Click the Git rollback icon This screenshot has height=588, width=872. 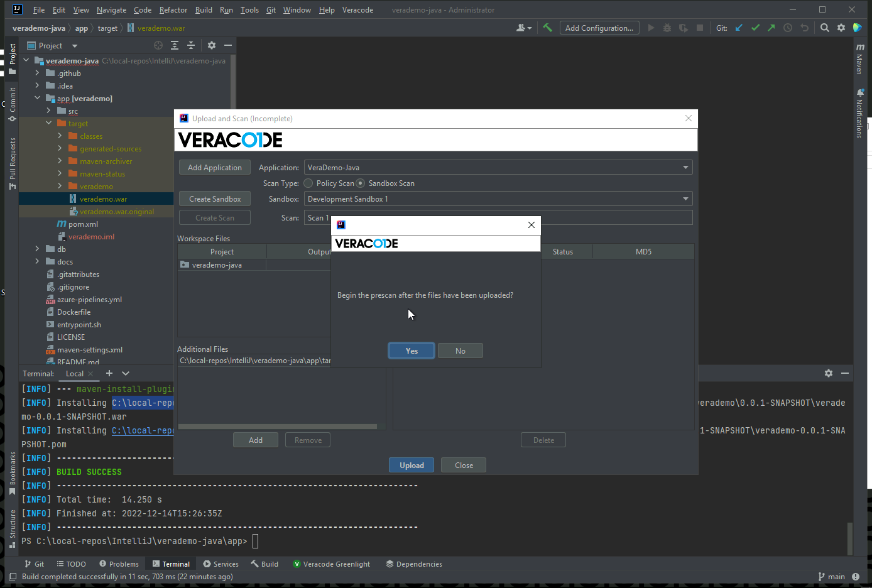click(804, 28)
